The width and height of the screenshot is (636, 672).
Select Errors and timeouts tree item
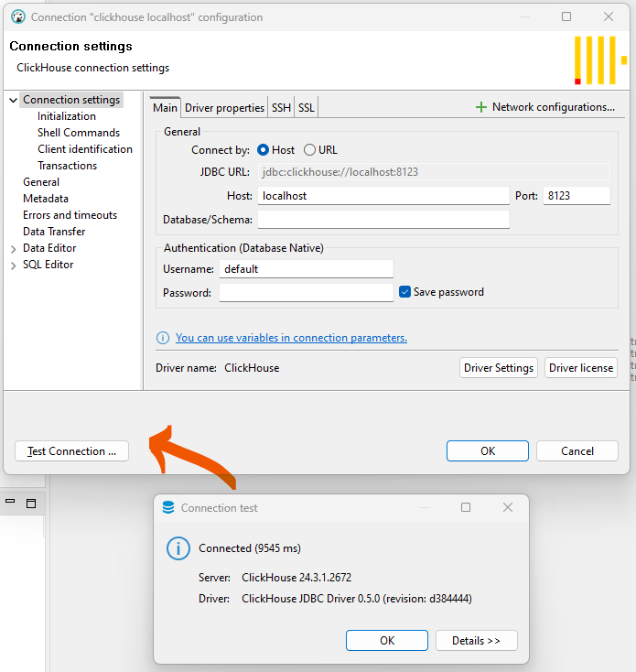pos(70,215)
